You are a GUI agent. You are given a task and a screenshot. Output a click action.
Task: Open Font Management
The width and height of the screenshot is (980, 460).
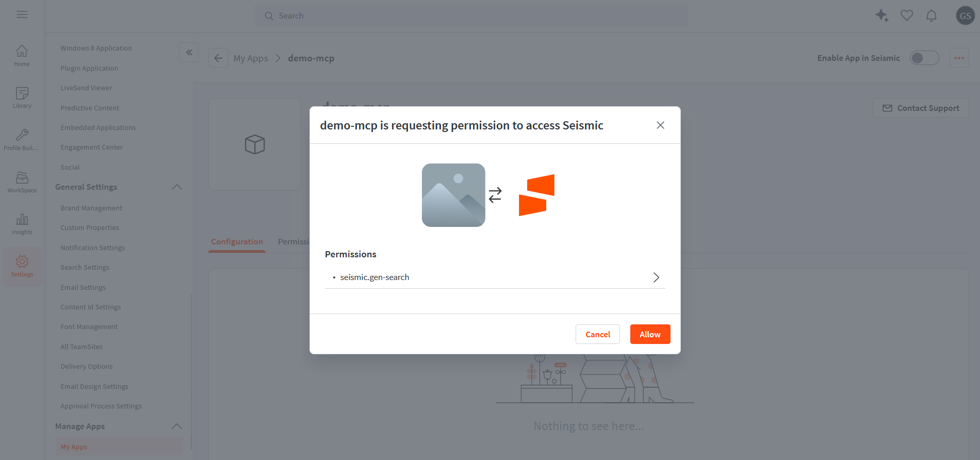coord(89,326)
